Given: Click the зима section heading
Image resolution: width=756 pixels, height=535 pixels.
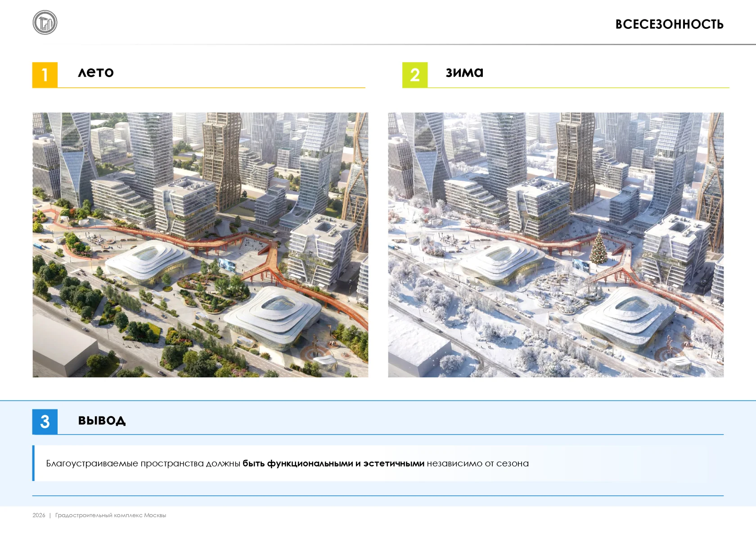Looking at the screenshot, I should click(464, 72).
